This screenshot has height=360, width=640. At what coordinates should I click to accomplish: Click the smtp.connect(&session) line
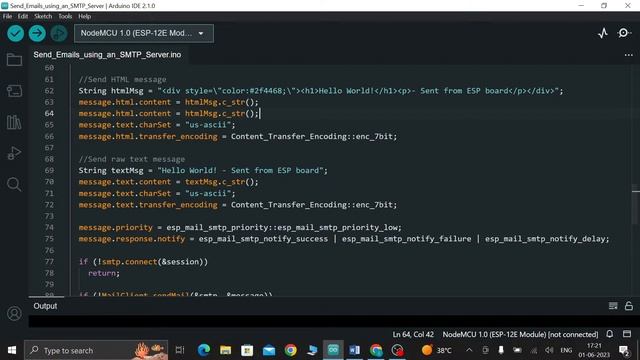143,262
